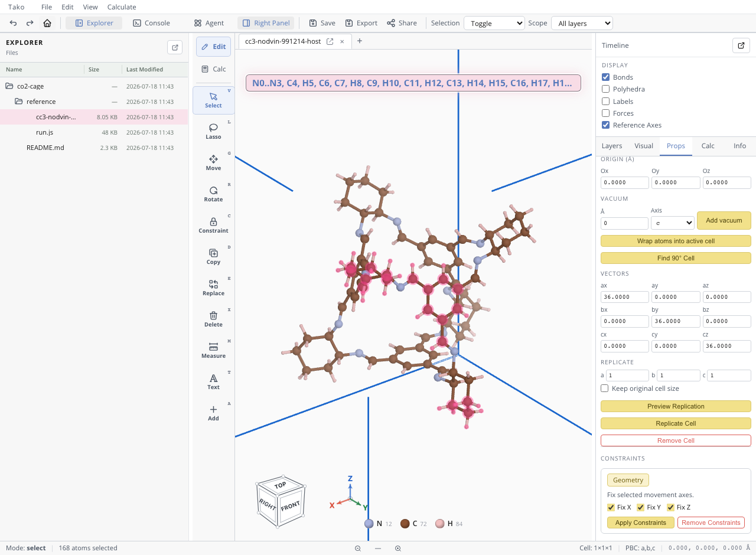This screenshot has width=756, height=555.
Task: Click the redo arrow icon
Action: click(x=30, y=23)
